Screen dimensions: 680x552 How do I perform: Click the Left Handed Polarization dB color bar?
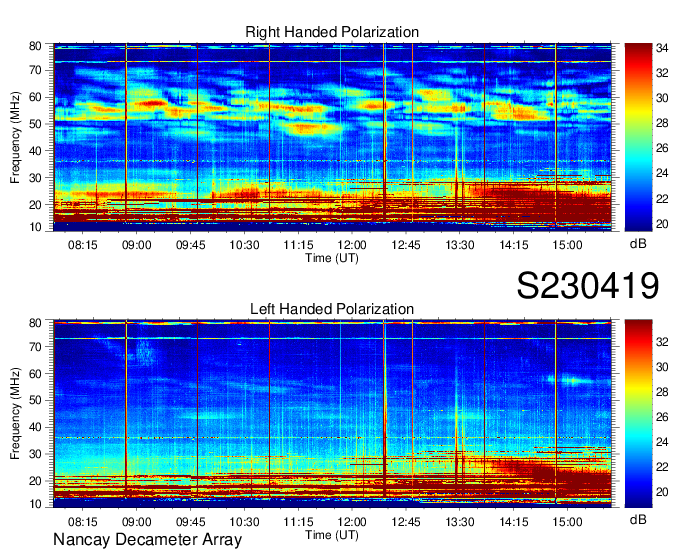coord(638,414)
